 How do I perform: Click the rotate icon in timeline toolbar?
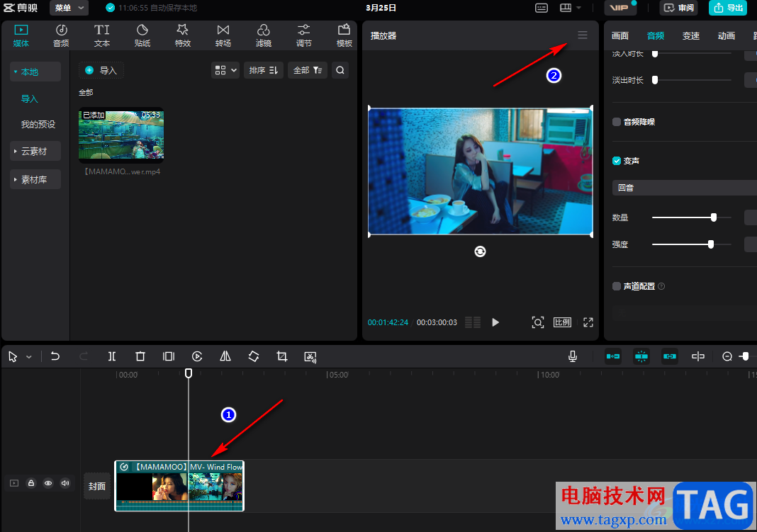[x=254, y=356]
